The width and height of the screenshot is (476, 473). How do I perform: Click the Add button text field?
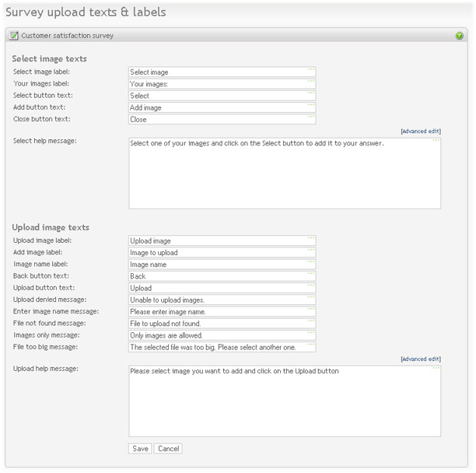click(222, 107)
